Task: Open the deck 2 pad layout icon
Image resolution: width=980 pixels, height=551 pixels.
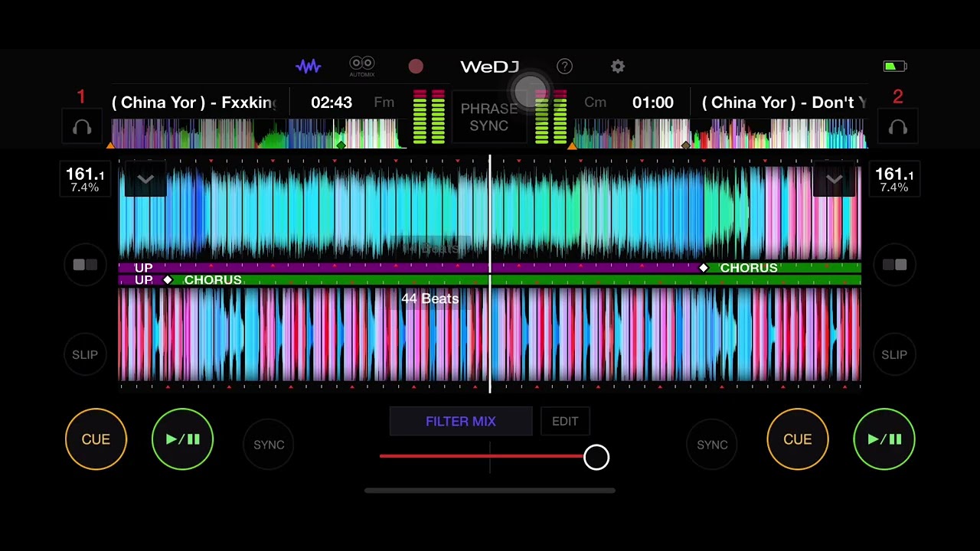Action: click(x=894, y=265)
